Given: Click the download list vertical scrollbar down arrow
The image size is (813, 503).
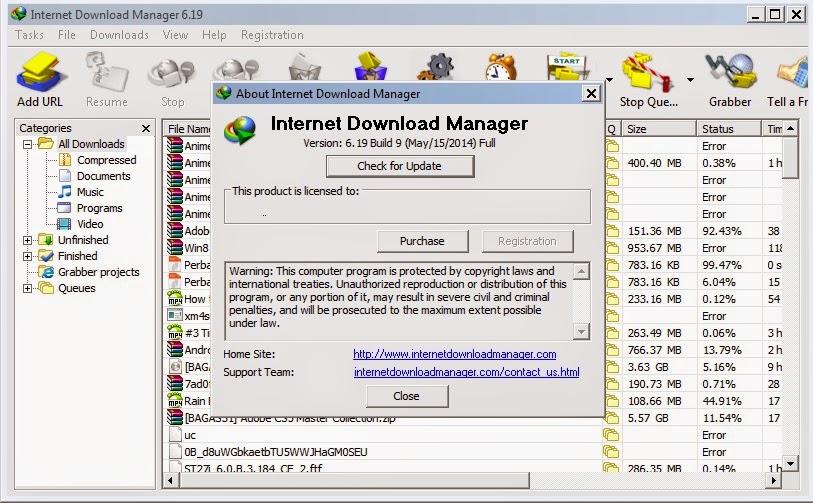Looking at the screenshot, I should 790,463.
